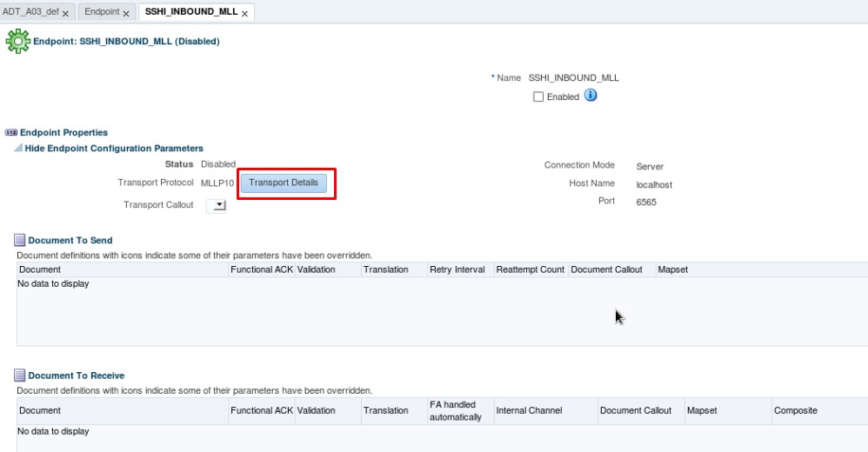The width and height of the screenshot is (868, 452).
Task: Click the Document To Send icon
Action: coord(19,240)
